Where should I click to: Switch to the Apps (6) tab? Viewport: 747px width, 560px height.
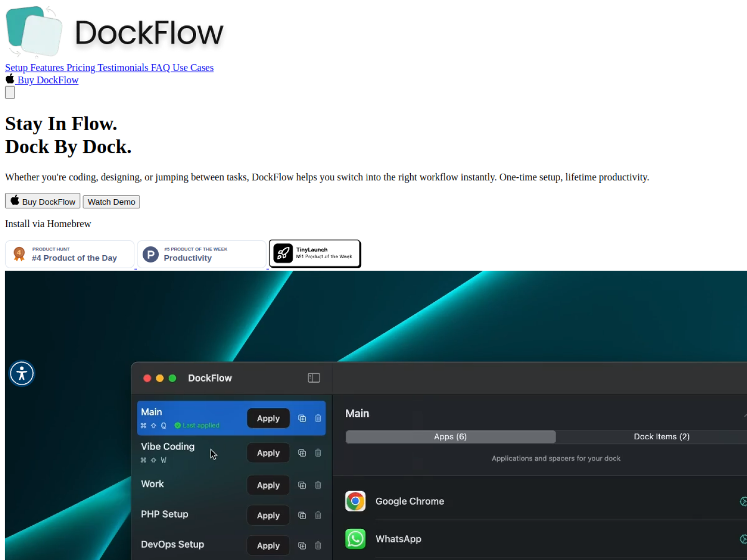451,437
